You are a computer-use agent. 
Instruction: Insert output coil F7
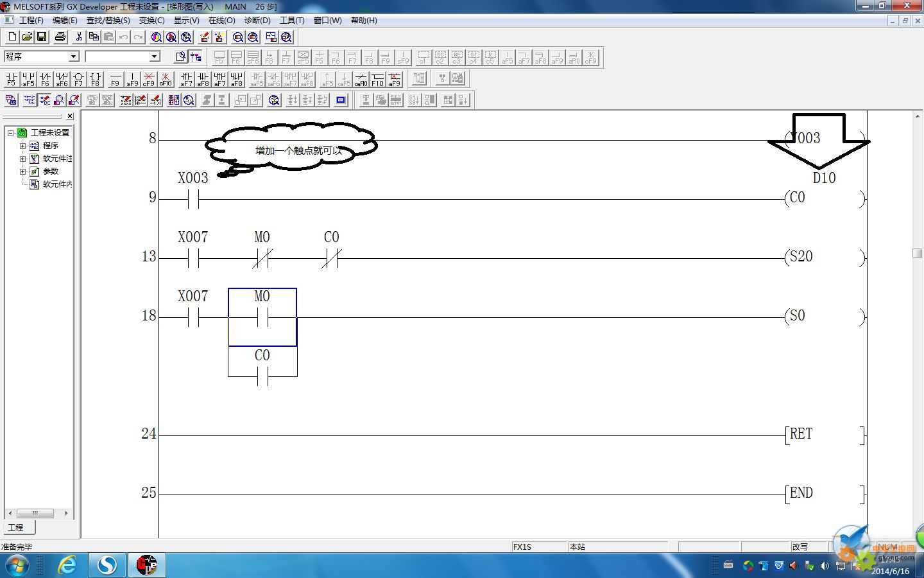pyautogui.click(x=78, y=80)
